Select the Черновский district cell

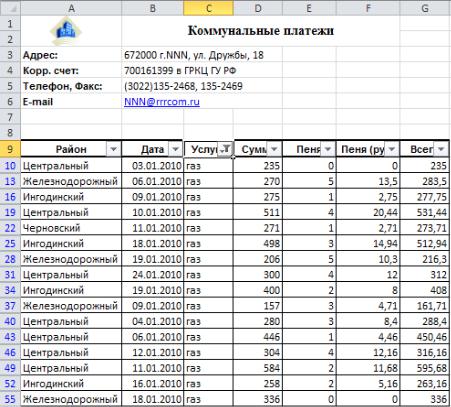click(x=71, y=228)
